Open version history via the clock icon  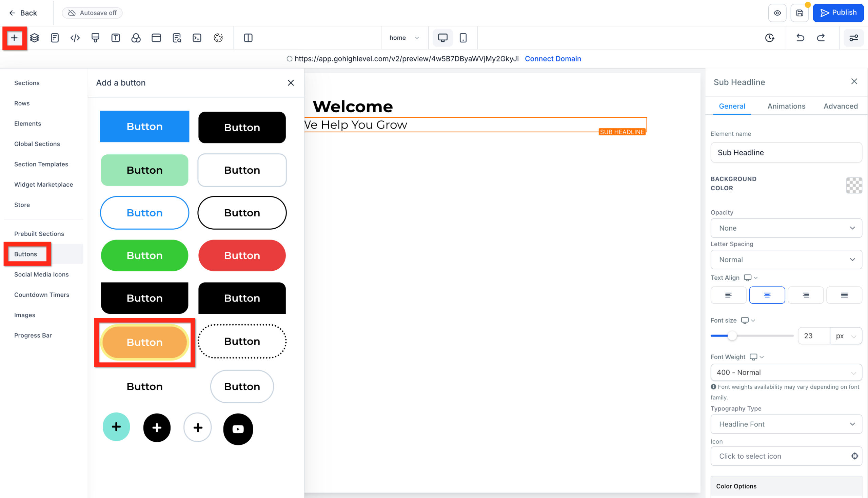770,38
